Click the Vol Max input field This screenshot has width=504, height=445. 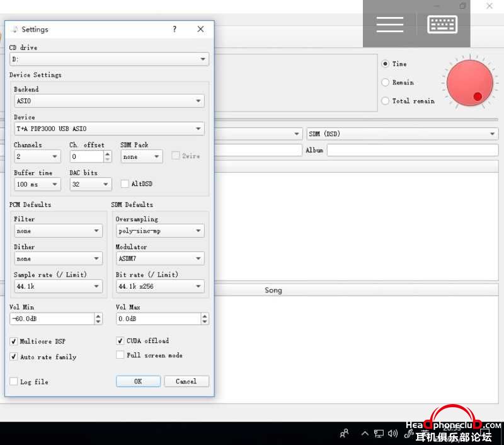pos(159,319)
